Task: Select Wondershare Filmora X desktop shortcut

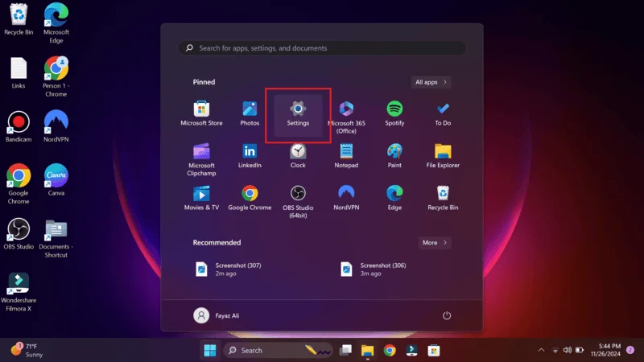Action: pyautogui.click(x=19, y=292)
